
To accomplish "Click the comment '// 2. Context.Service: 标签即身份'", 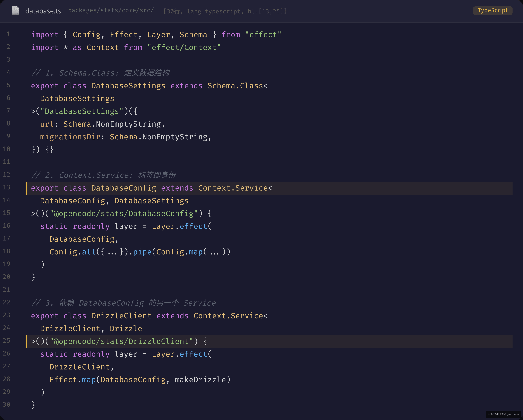I will 103,175.
